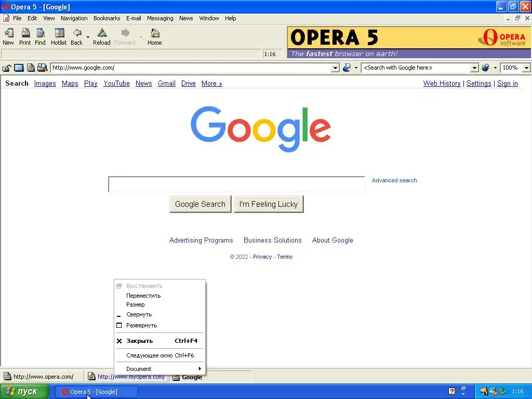Screen dimensions: 532x399
Task: Click the Opera document icon in the menu bar
Action: (x=6, y=18)
